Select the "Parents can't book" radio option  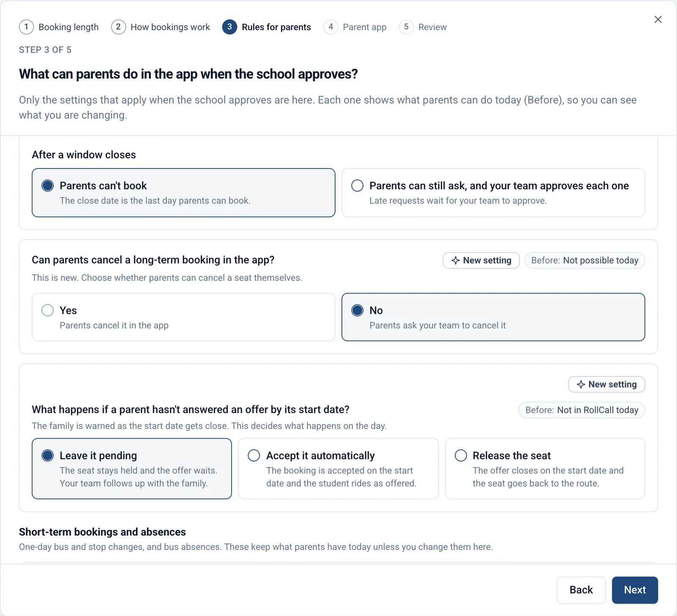pos(184,193)
